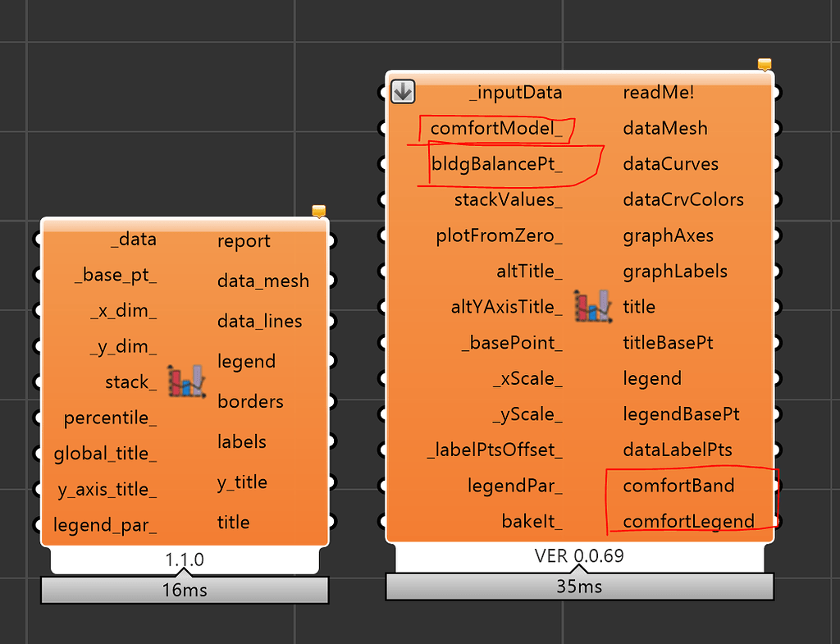The width and height of the screenshot is (840, 644).
Task: Click the yellow bookmark on the left component corner
Action: tap(318, 210)
